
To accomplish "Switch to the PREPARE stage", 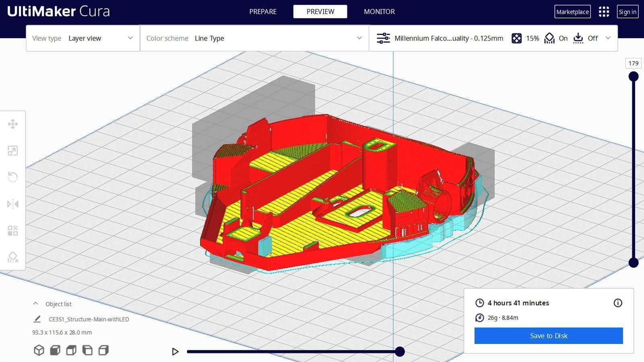I will (263, 12).
